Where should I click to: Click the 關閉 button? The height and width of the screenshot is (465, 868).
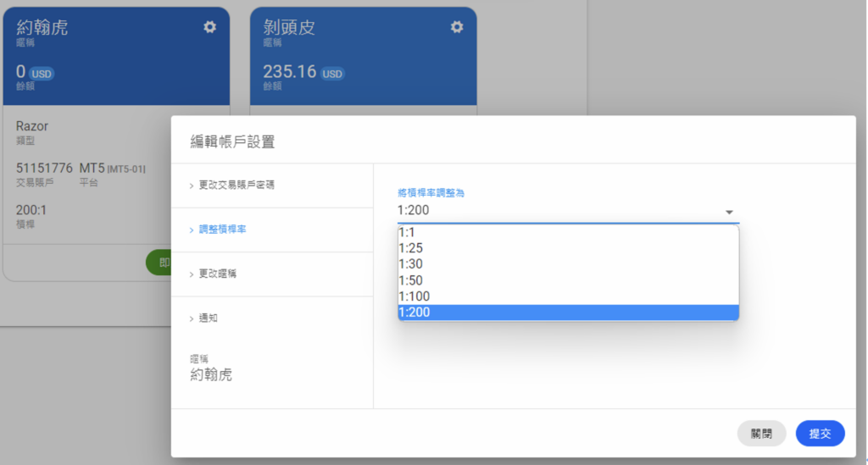(761, 434)
